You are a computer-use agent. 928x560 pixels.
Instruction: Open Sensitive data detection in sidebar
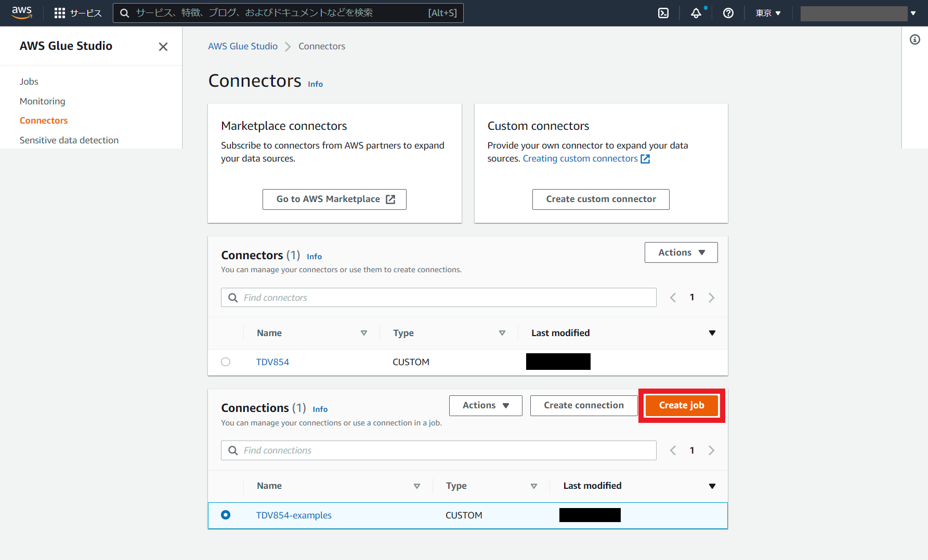pyautogui.click(x=69, y=140)
